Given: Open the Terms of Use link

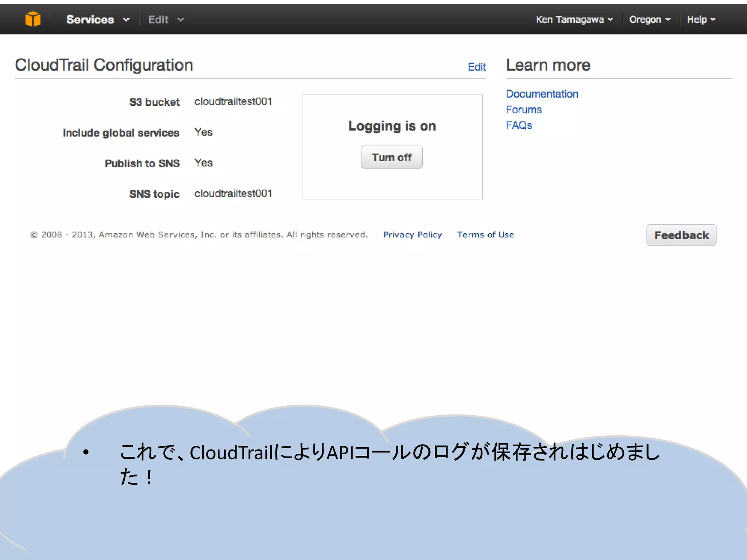Looking at the screenshot, I should [x=485, y=235].
